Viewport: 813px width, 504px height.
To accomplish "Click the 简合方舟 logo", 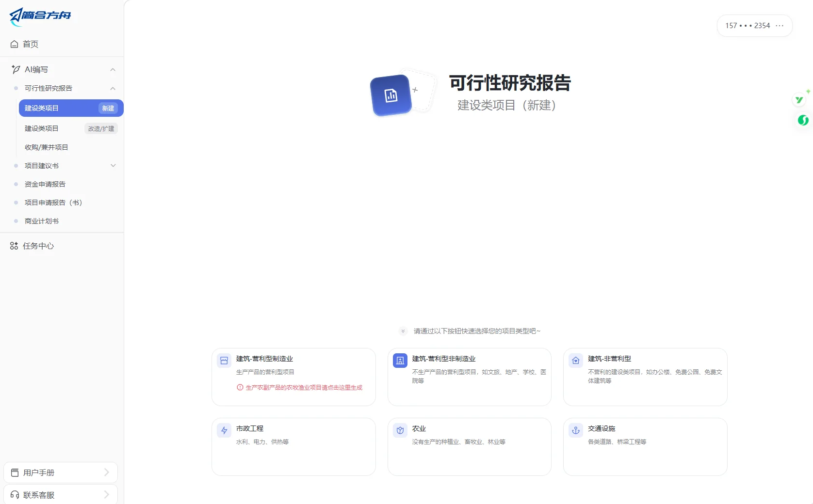I will click(x=41, y=16).
